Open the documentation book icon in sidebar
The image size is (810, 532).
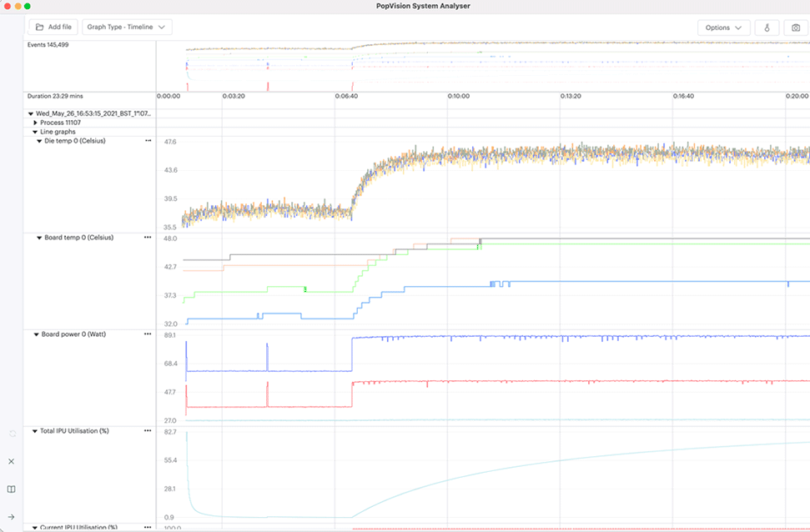pos(12,489)
